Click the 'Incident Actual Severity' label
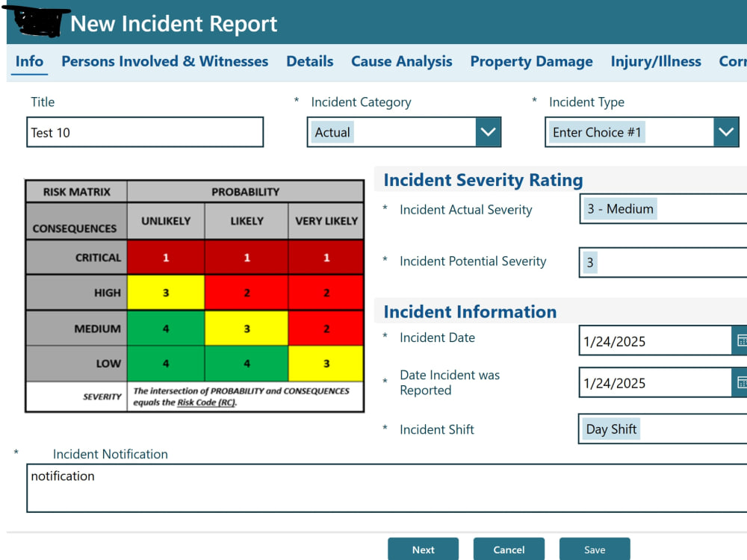This screenshot has width=747, height=560. click(465, 210)
